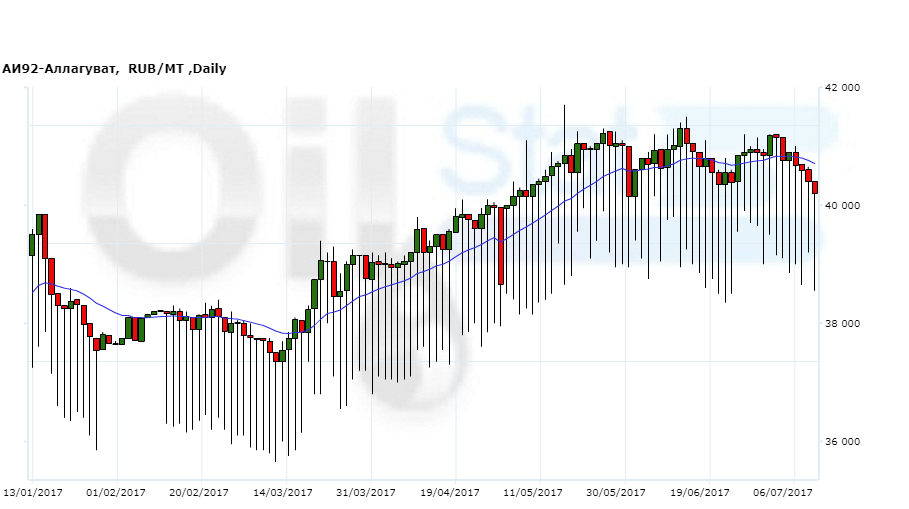Viewport: 909px width, 509px height.
Task: Click the black banner above the chart
Action: [454, 28]
